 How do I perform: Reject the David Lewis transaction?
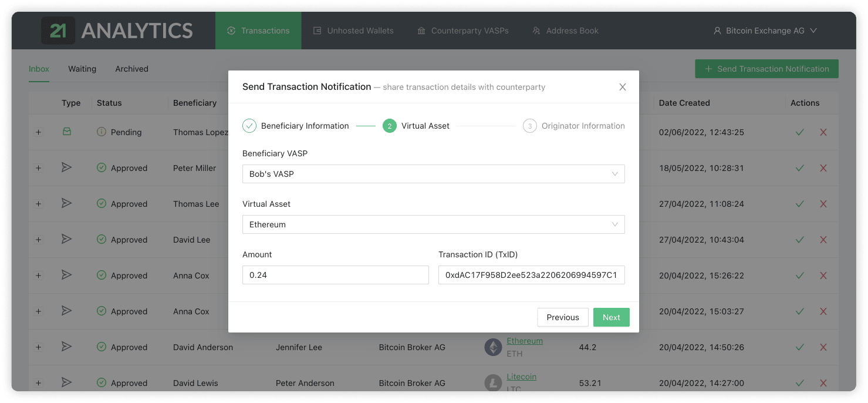tap(823, 383)
